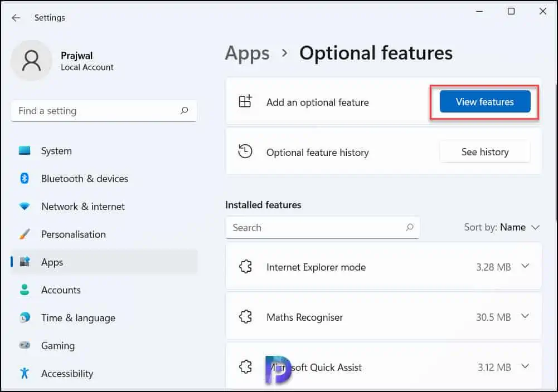Click the Network wifi icon
This screenshot has height=392, width=558.
pyautogui.click(x=25, y=206)
